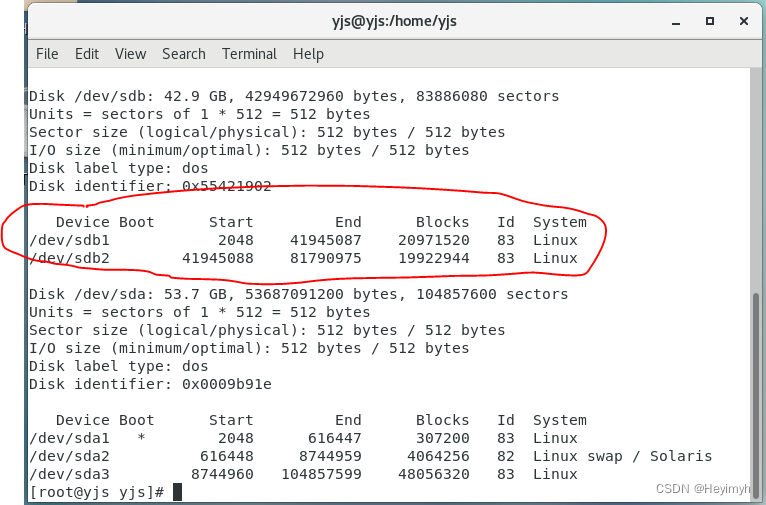Click 'Disk label type: dos' under /dev/sdb
This screenshot has width=766, height=505.
pyautogui.click(x=119, y=168)
